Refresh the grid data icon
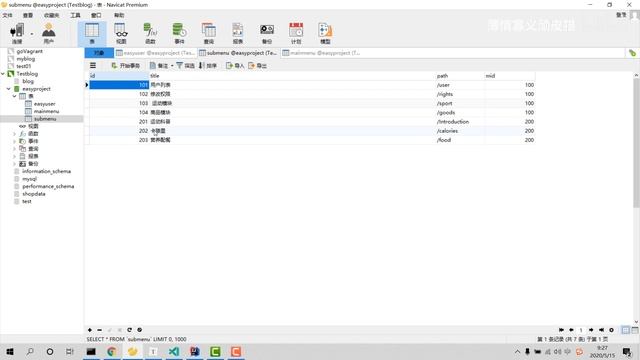Viewport: 640px width, 360px height. tap(129, 330)
